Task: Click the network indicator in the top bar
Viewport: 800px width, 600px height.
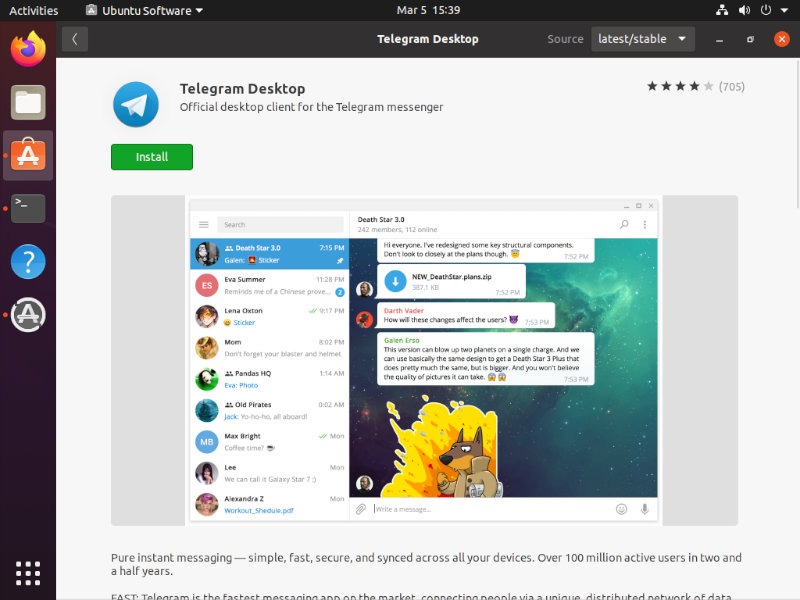Action: click(x=722, y=9)
